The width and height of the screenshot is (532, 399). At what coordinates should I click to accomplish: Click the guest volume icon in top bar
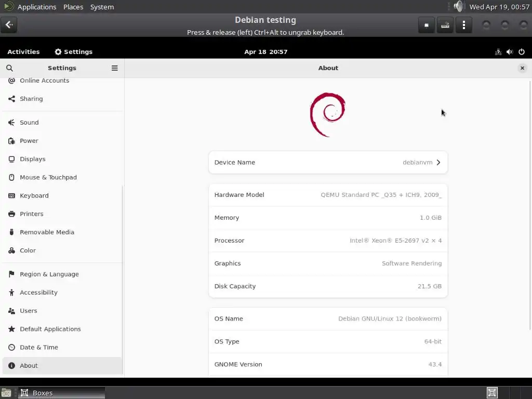(x=510, y=52)
